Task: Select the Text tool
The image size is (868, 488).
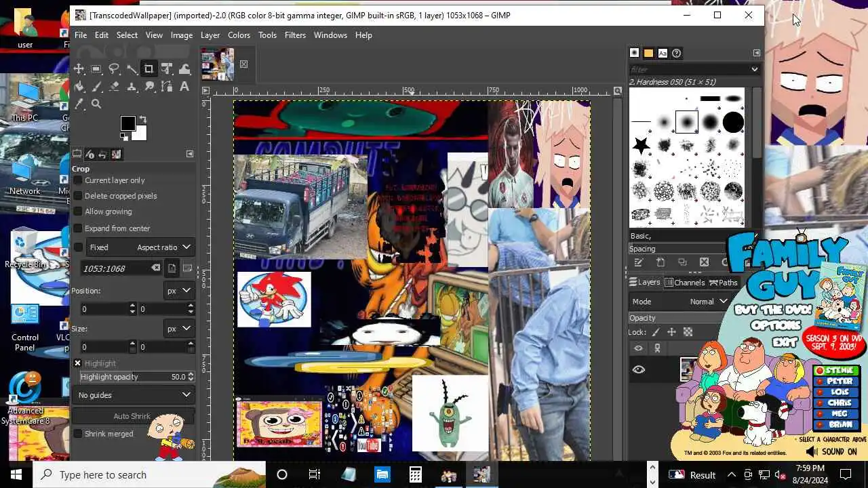Action: coord(184,87)
